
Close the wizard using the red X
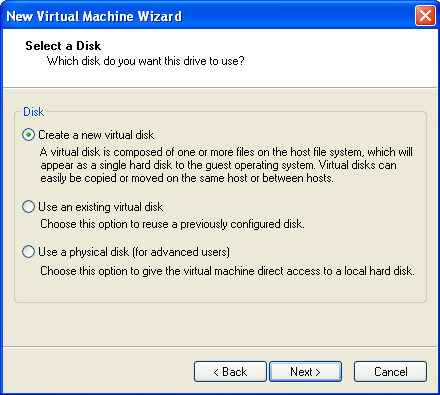(x=425, y=16)
